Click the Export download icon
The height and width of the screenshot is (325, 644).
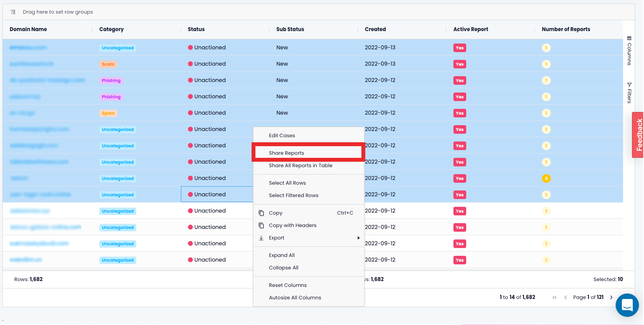pos(261,238)
